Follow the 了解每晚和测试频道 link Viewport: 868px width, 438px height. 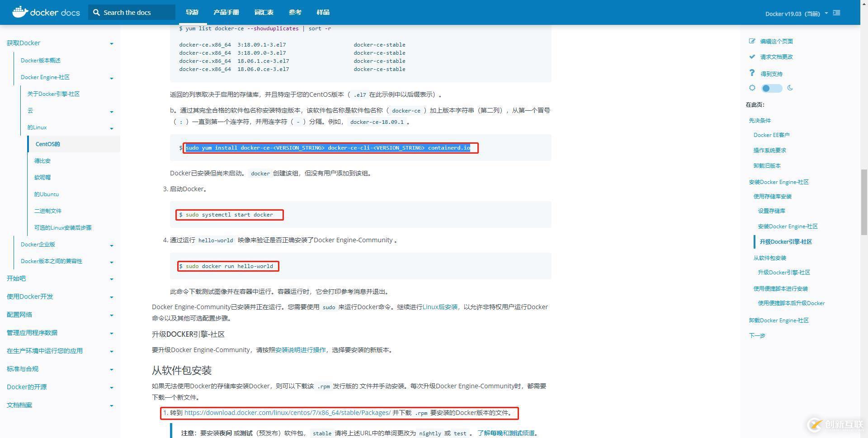pos(506,433)
